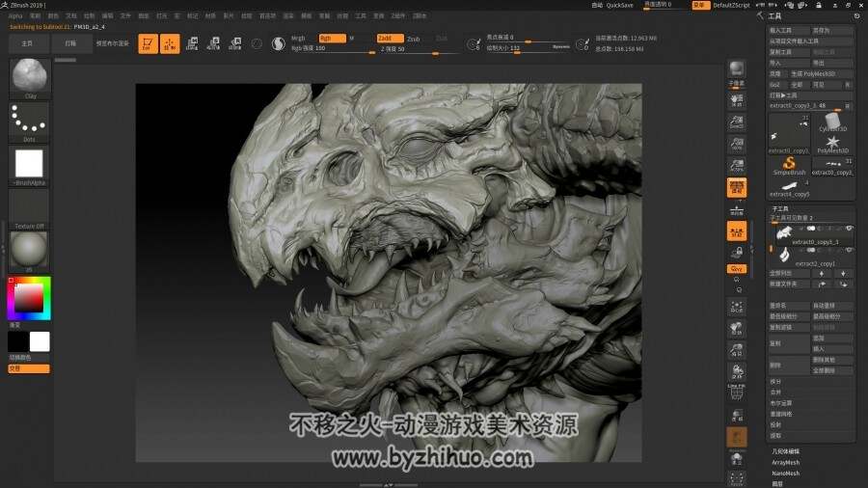Open the 工具 (Tool) menu in menu bar

[361, 16]
